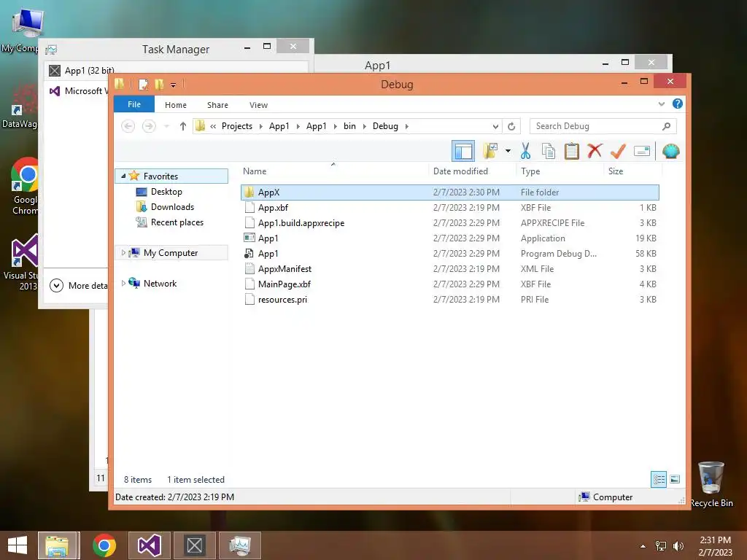
Task: Open recent locations dropdown near nav arrows
Action: [166, 126]
